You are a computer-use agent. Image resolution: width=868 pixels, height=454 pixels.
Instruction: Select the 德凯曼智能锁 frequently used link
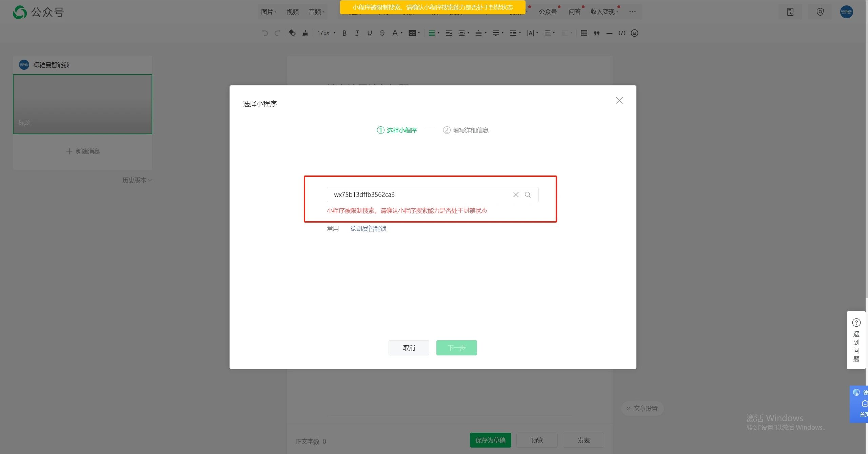tap(368, 229)
